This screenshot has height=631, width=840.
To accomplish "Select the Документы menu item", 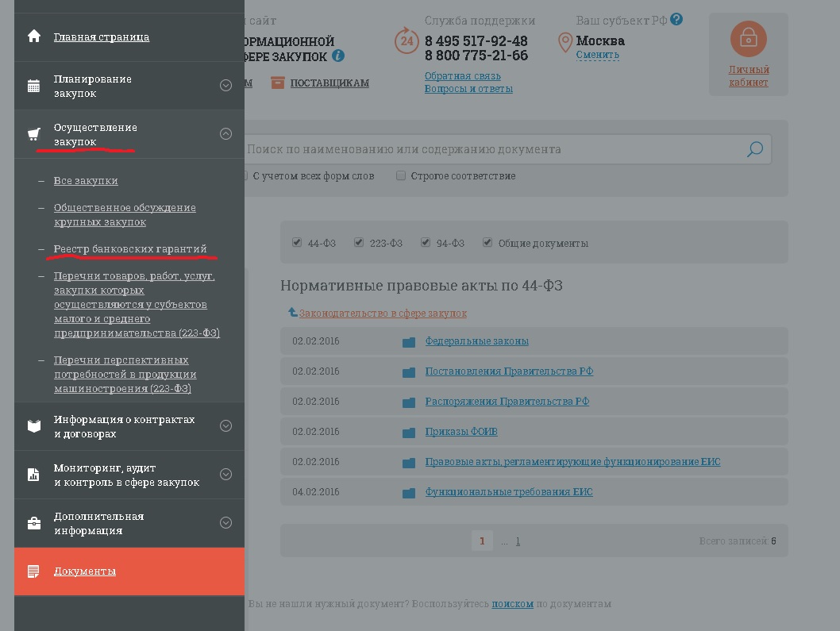I will [85, 571].
